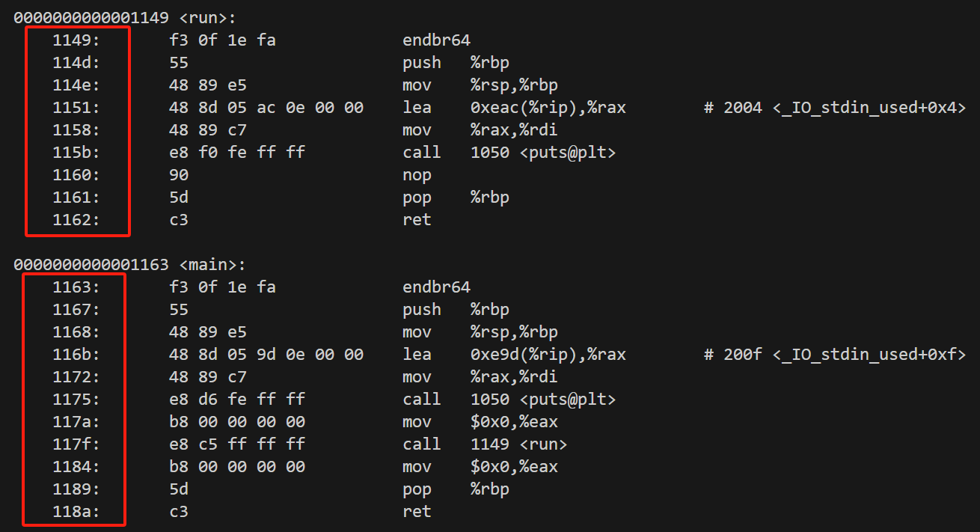
Task: Click the ret instruction at 1162
Action: [x=417, y=219]
